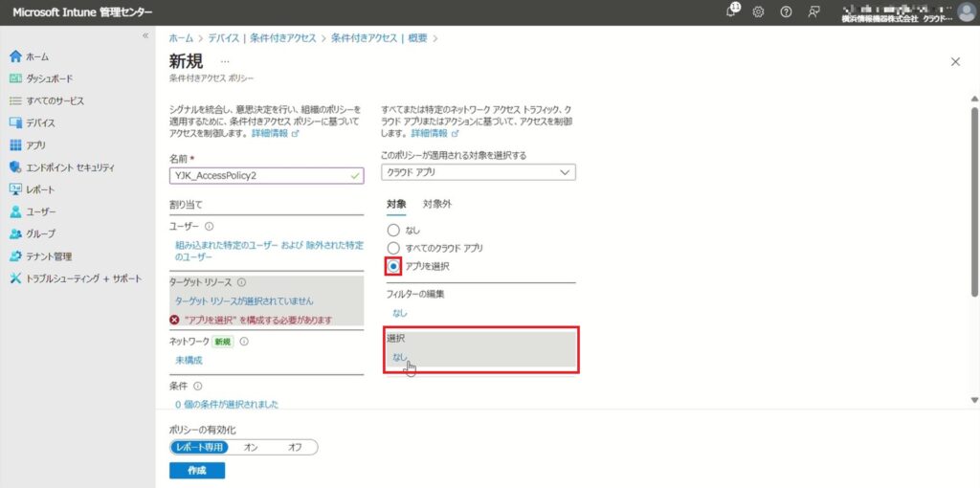980x488 pixels.
Task: Click ターゲット リソースが選択されていません link
Action: click(244, 301)
